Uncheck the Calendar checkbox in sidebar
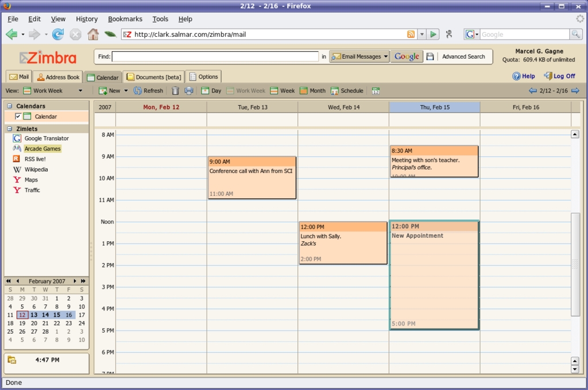The image size is (588, 390). point(18,117)
